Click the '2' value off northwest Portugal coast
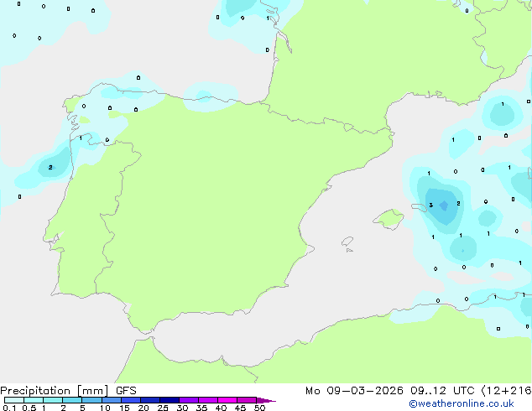Image resolution: width=532 pixels, height=411 pixels. pos(50,167)
